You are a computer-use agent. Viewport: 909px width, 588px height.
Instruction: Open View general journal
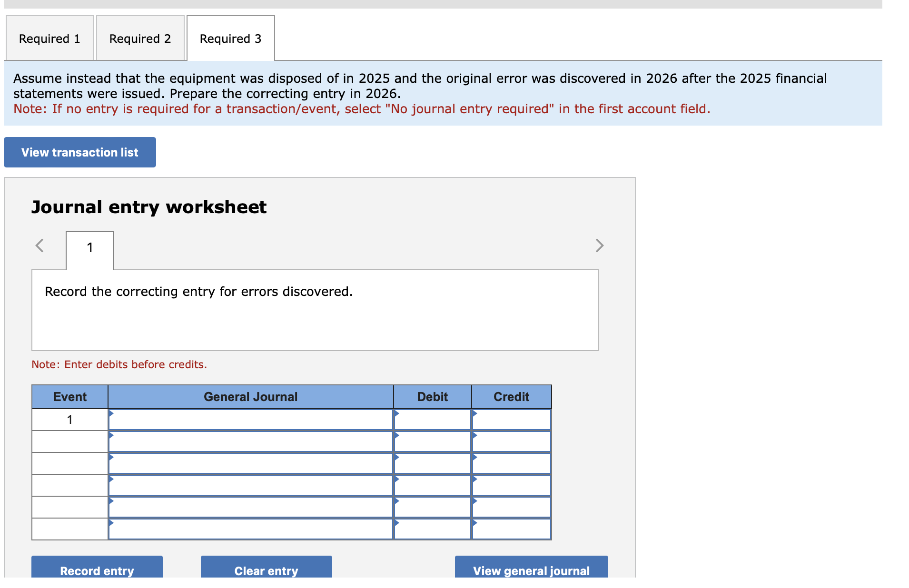point(532,570)
